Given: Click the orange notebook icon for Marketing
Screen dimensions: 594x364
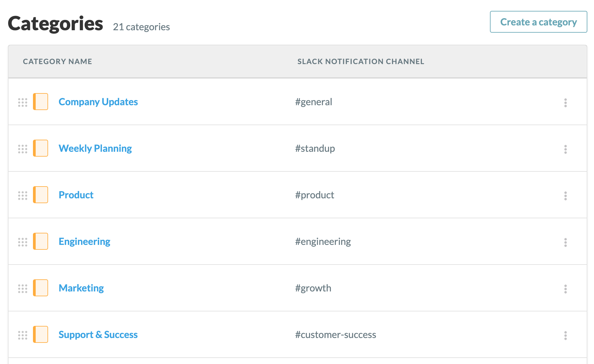Looking at the screenshot, I should [x=41, y=288].
